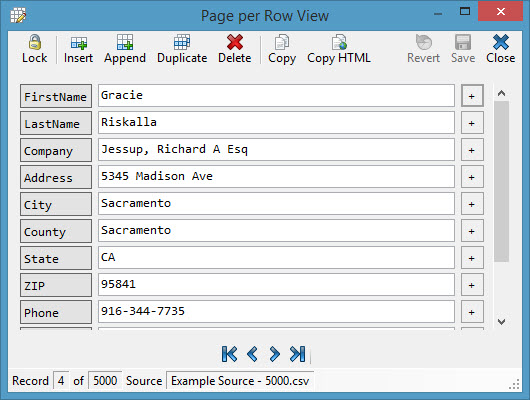Click the resize grip in status bar corner

[x=514, y=384]
